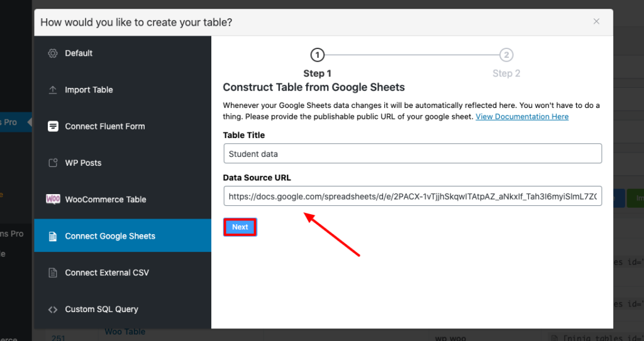Click the Google Sheets document icon
Viewport: 644px width, 341px height.
pyautogui.click(x=53, y=236)
